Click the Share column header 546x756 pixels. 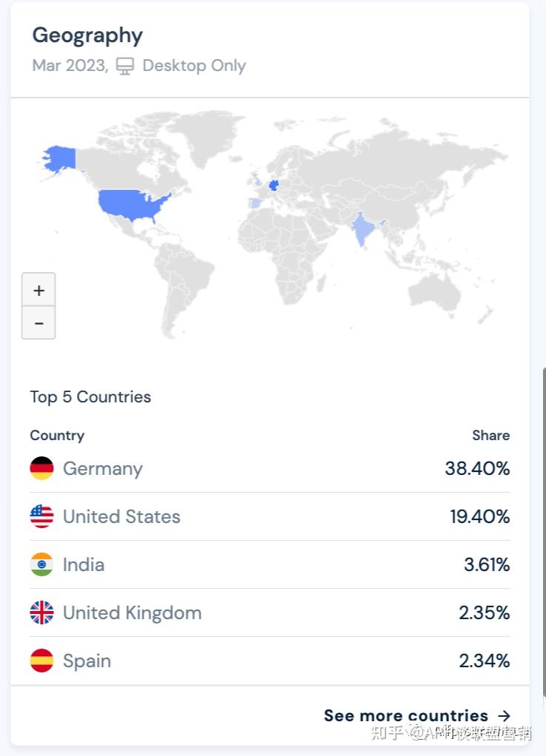point(491,435)
